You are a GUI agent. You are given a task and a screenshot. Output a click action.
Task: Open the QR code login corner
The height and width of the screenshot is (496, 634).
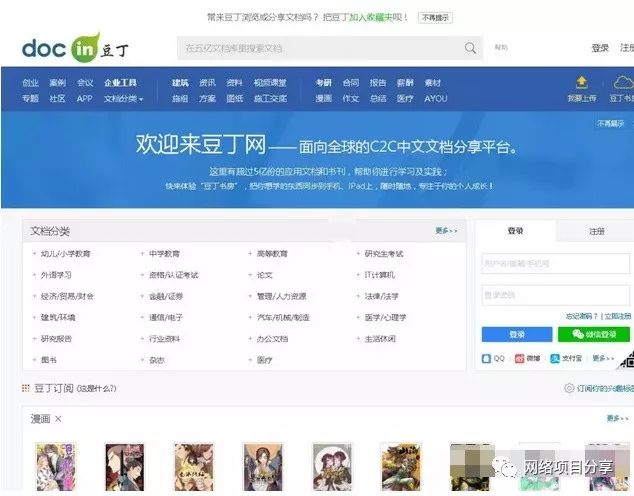pos(627,360)
